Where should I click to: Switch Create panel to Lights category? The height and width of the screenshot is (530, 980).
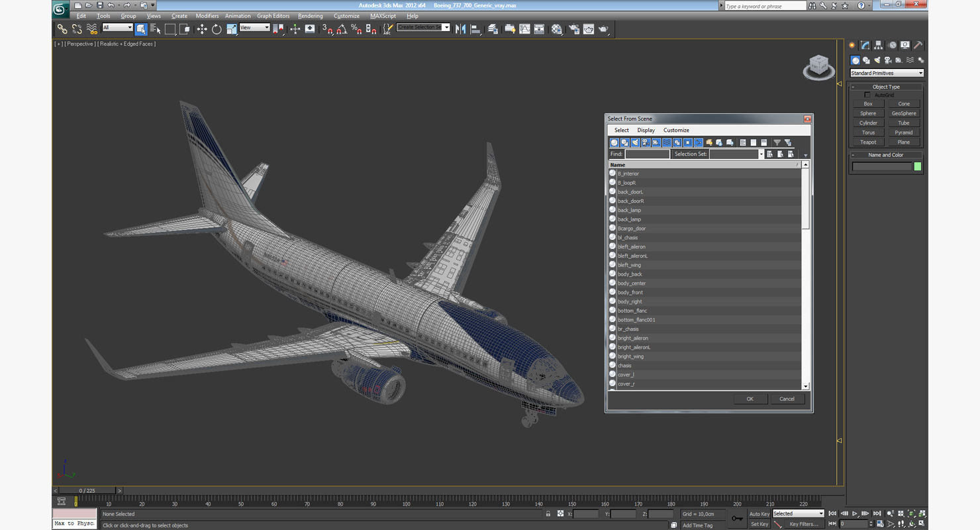point(877,60)
